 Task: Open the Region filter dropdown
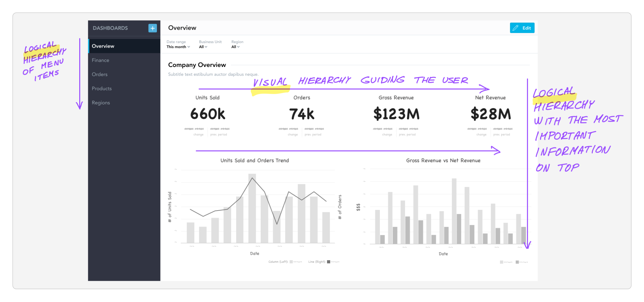(x=235, y=47)
